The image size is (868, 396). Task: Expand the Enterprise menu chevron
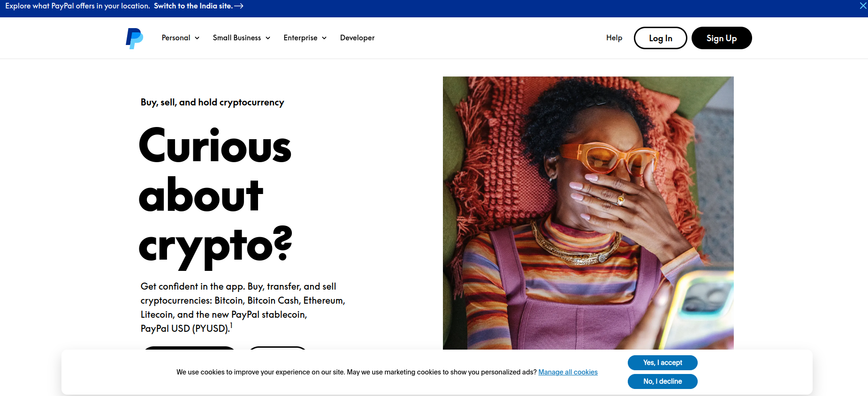coord(324,38)
